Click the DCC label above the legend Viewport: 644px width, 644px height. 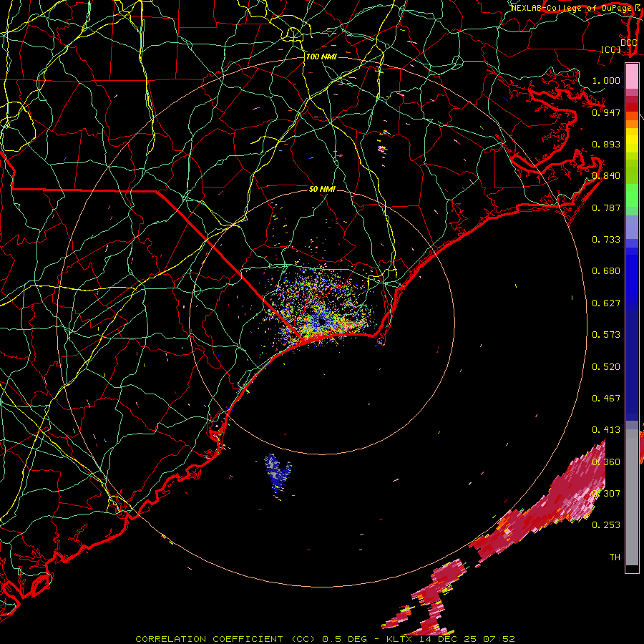(x=628, y=42)
